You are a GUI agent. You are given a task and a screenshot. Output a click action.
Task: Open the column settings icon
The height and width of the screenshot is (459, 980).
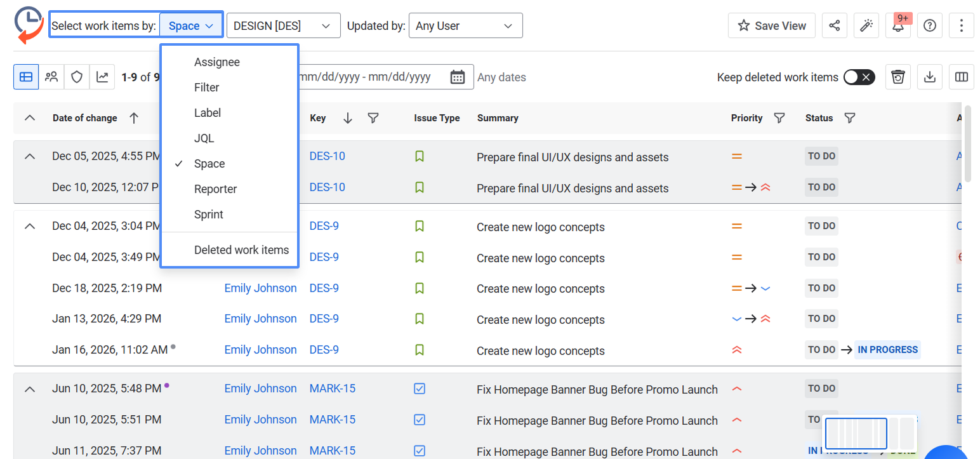[x=961, y=77]
